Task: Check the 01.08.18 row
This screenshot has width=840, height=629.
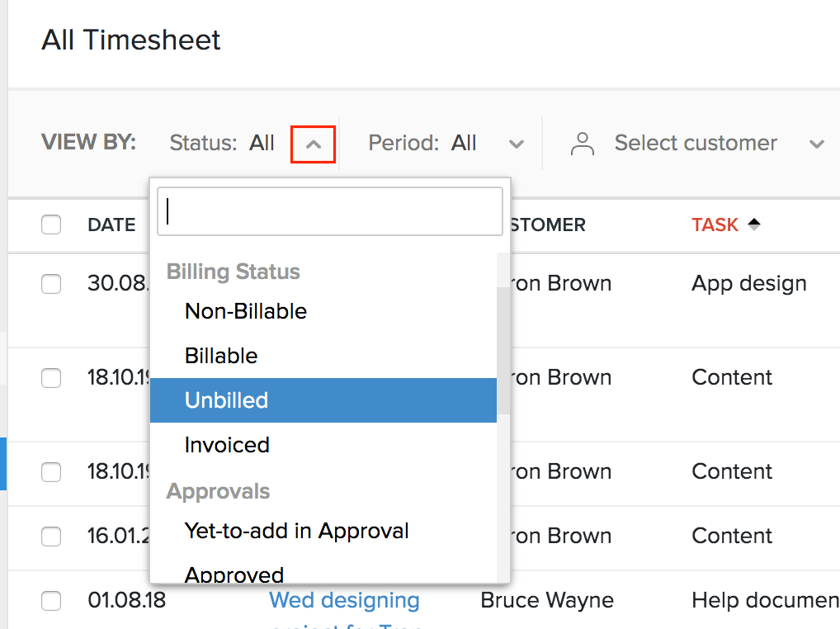Action: [x=50, y=601]
